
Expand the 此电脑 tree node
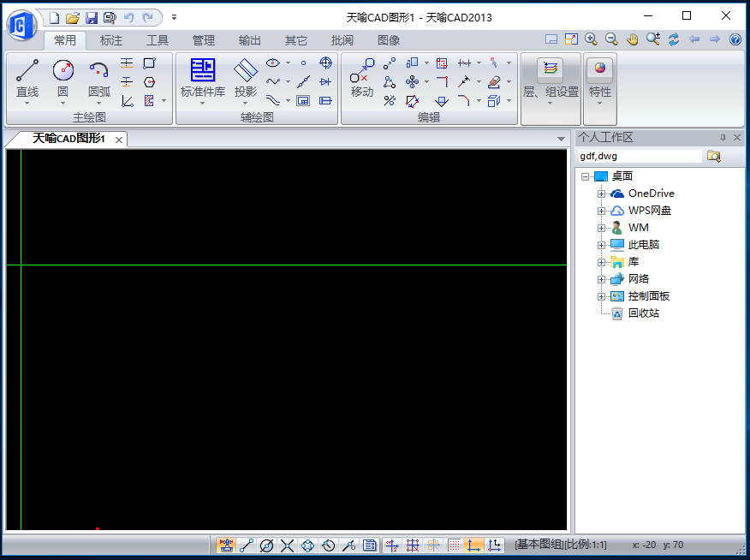pyautogui.click(x=602, y=245)
